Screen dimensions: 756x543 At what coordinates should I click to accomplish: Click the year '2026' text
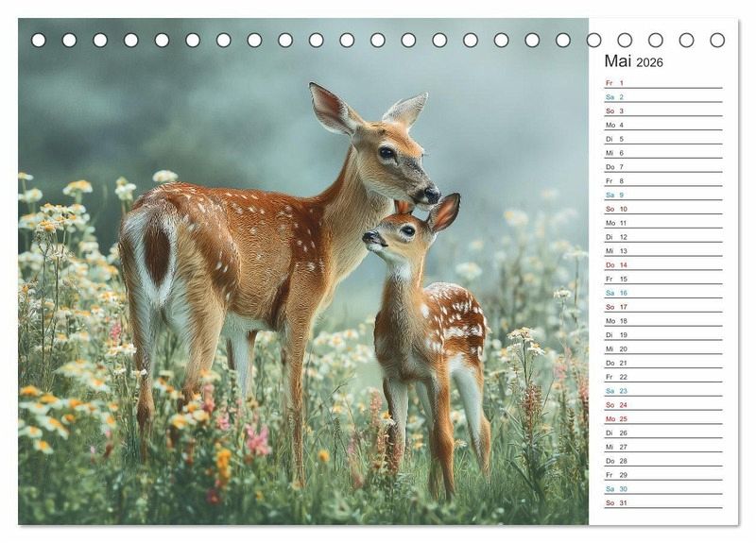click(x=649, y=62)
